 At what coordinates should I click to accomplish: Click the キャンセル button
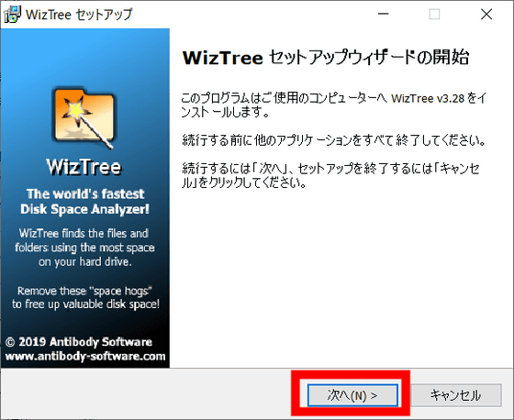click(456, 395)
